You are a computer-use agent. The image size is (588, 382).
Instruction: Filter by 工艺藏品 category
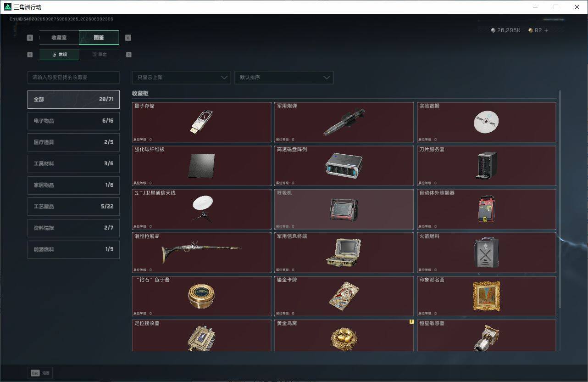click(73, 207)
